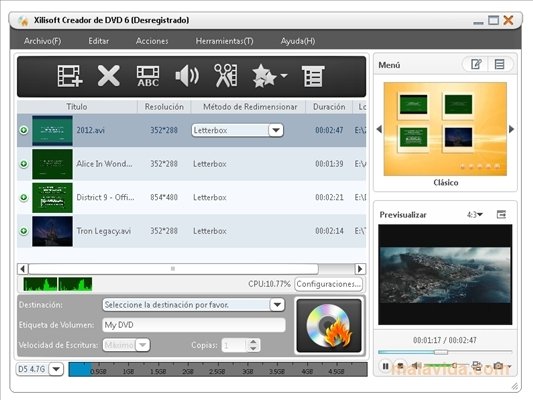
Task: Open the D5 4.7G disc size dropdown
Action: click(x=56, y=369)
